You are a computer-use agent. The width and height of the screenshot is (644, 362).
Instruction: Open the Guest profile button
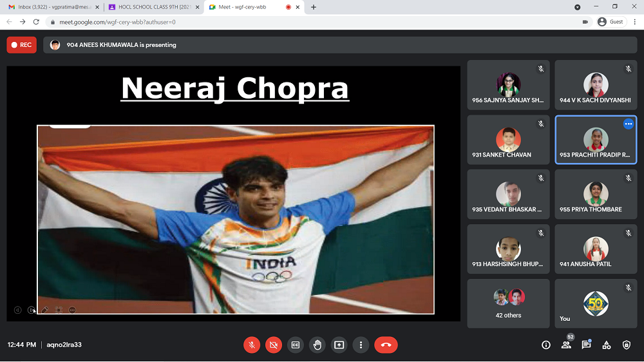tap(611, 21)
